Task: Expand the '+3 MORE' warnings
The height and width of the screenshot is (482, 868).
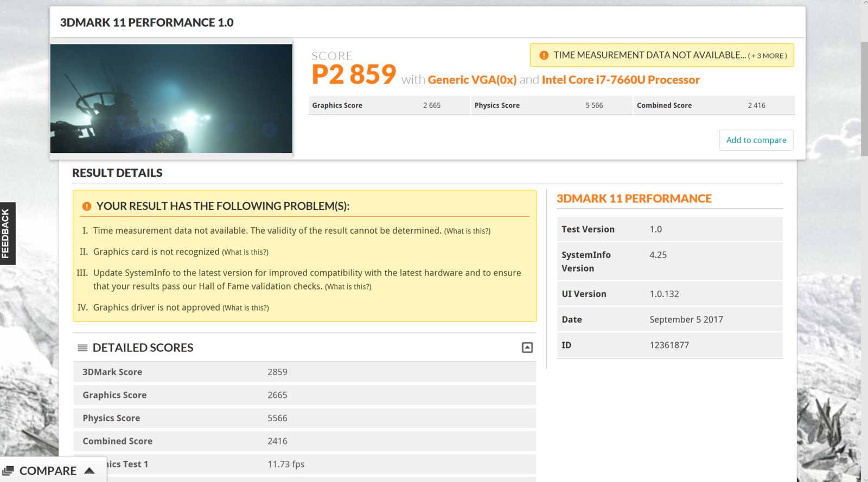Action: point(767,56)
